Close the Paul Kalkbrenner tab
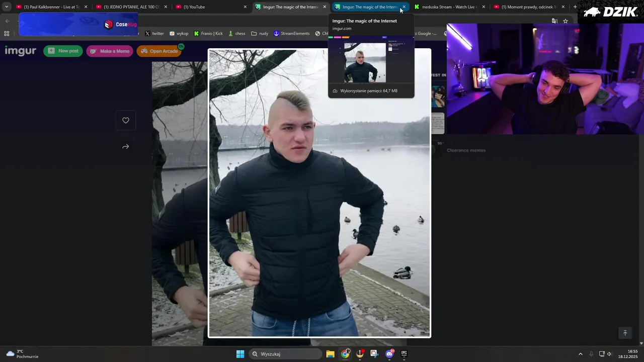The width and height of the screenshot is (644, 362). pos(86,7)
